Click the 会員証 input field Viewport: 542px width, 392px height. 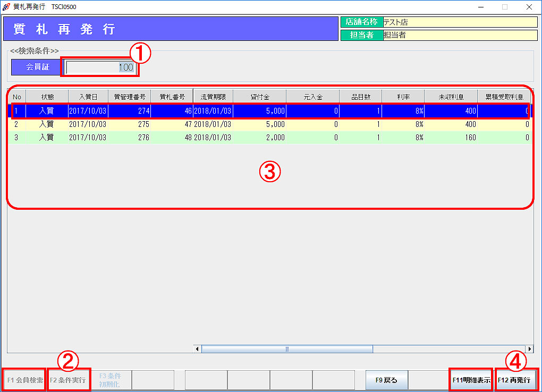pos(100,67)
